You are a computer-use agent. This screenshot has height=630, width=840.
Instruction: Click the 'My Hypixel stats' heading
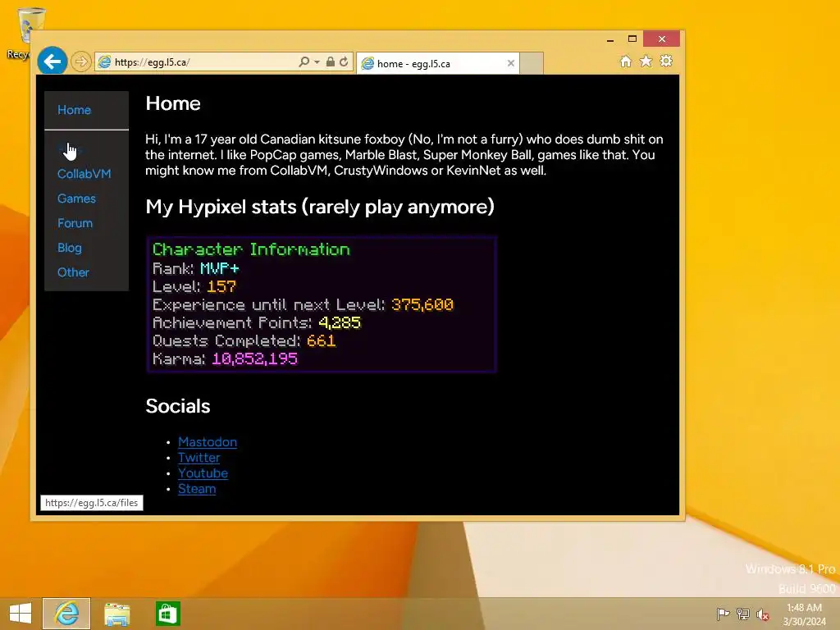(320, 207)
